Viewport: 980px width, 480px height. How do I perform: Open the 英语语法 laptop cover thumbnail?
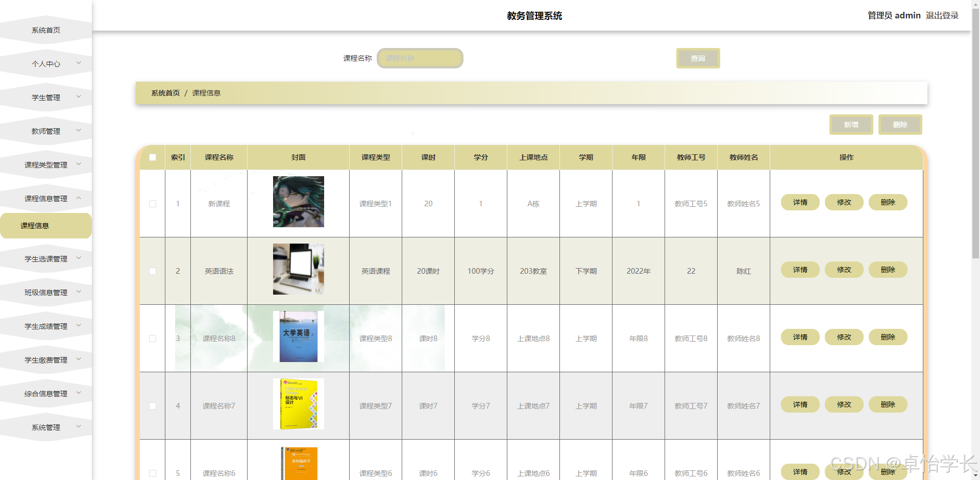click(x=299, y=269)
